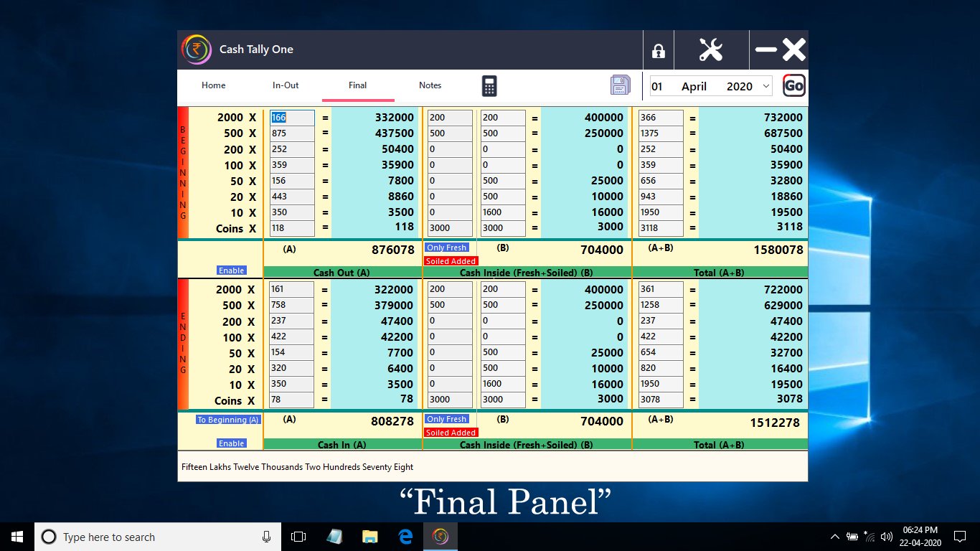The height and width of the screenshot is (551, 980).
Task: Click the Enable toggle next to Cash Out (A)
Action: pyautogui.click(x=230, y=269)
